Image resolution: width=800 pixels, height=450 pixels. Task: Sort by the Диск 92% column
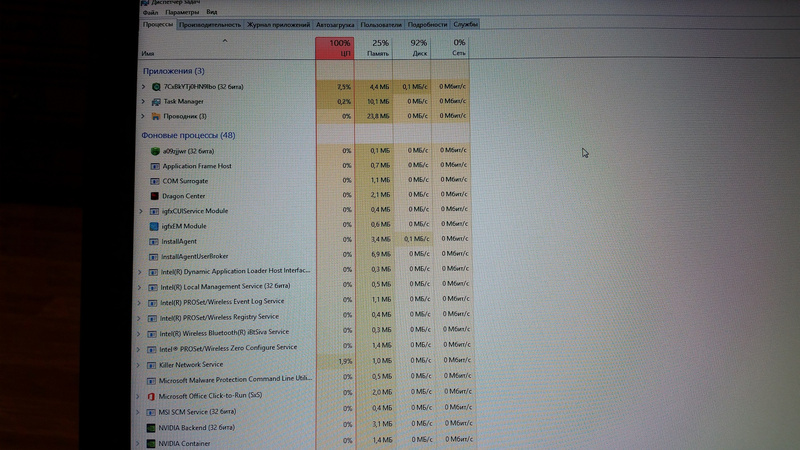412,48
